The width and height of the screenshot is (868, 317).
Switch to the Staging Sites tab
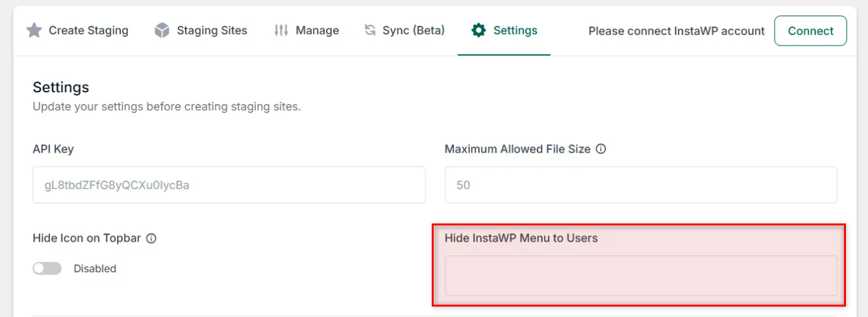201,30
